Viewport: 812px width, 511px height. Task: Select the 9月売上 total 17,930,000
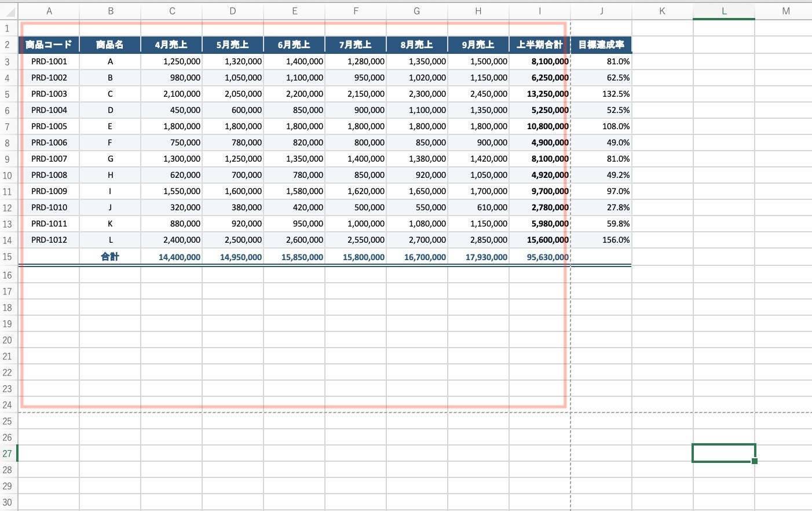pos(478,257)
